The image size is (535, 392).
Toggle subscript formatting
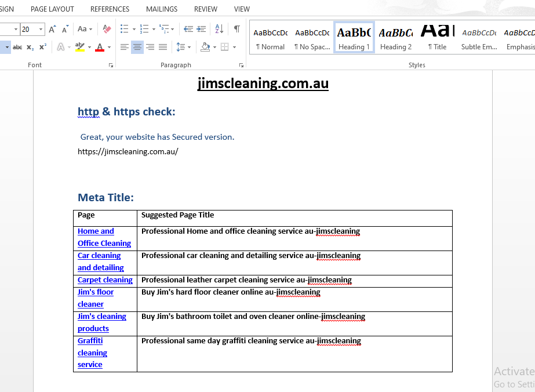(30, 47)
